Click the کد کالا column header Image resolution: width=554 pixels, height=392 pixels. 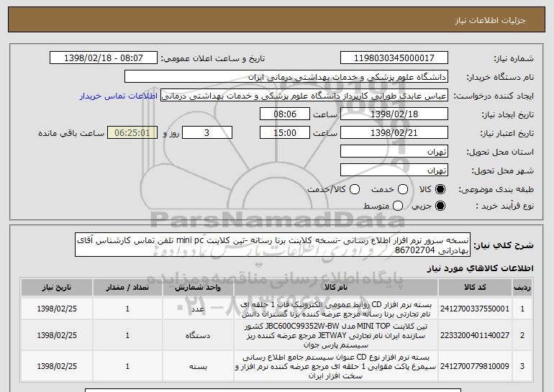tap(475, 288)
